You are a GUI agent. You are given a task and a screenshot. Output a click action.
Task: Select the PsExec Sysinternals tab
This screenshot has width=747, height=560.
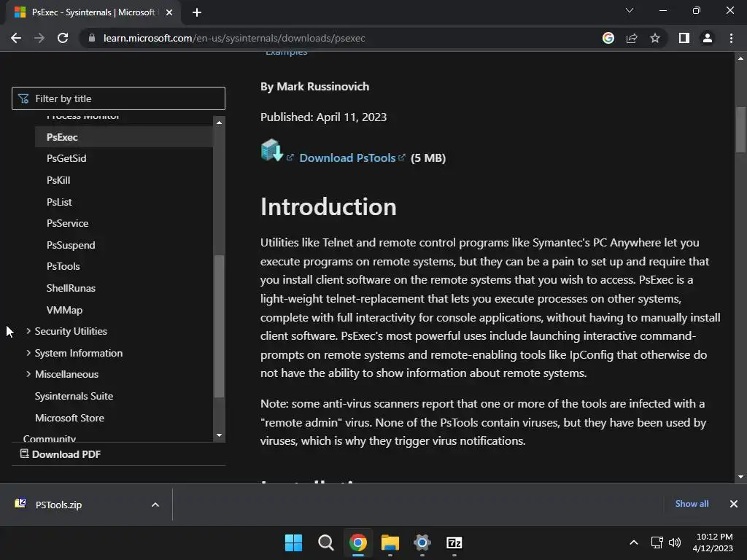pos(93,12)
